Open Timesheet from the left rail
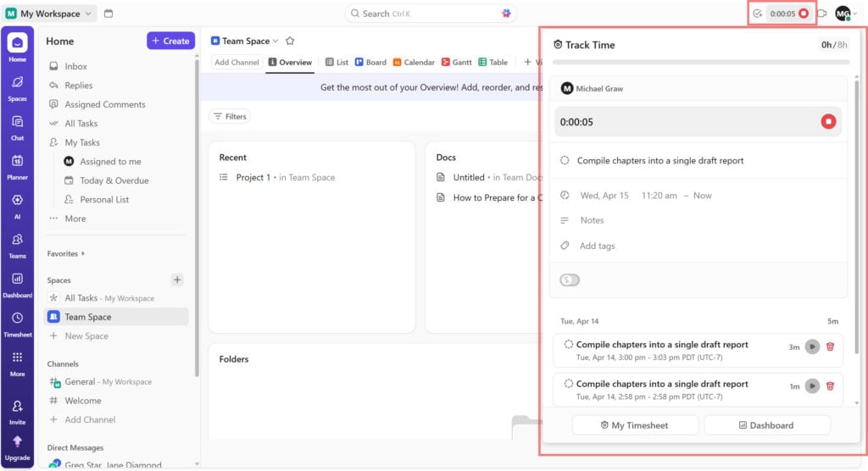 tap(17, 324)
